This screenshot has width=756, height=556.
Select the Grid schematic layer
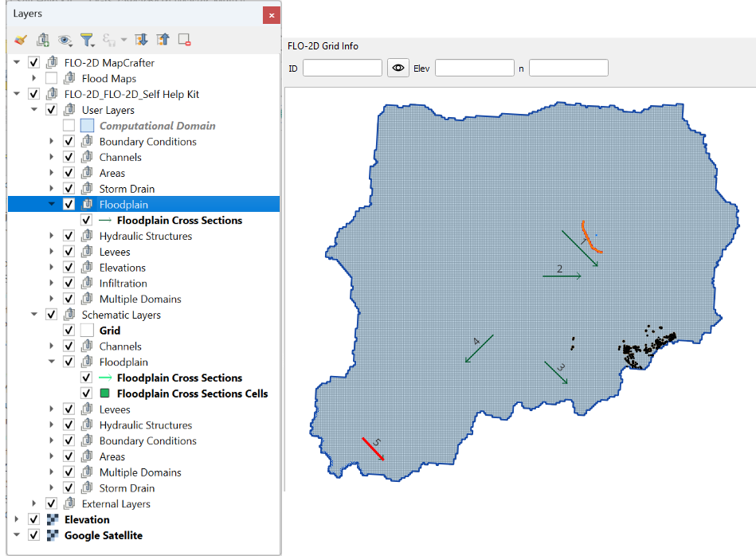tap(110, 331)
